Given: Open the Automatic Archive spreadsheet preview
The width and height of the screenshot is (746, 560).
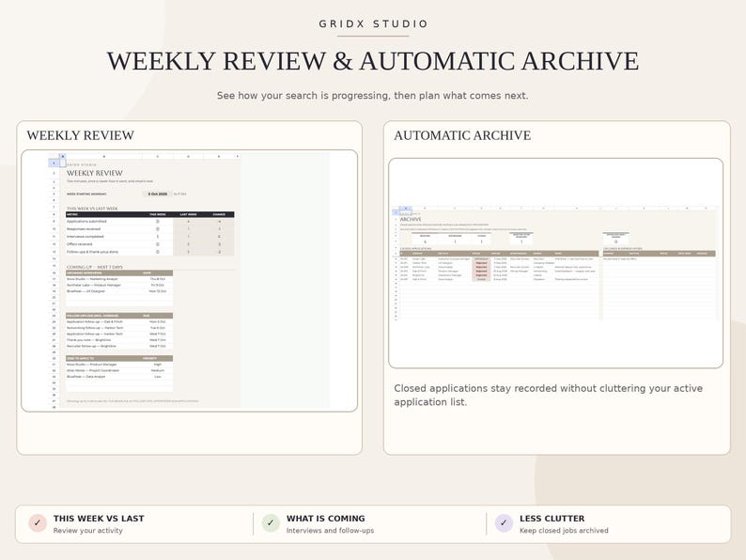Looking at the screenshot, I should tap(555, 263).
